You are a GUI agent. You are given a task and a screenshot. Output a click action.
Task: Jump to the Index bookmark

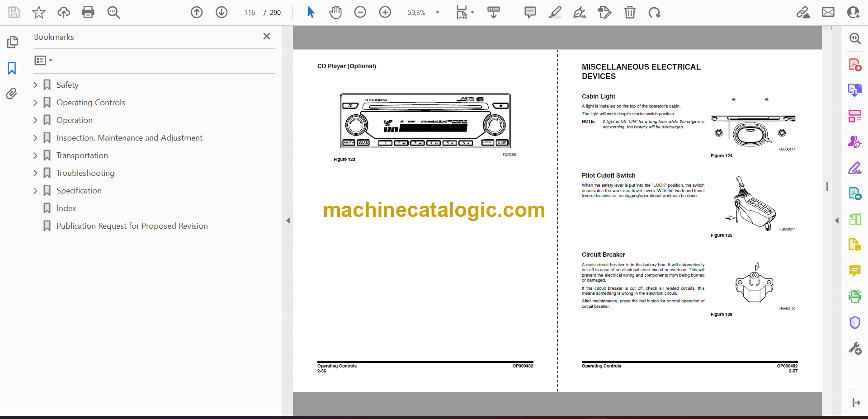click(66, 208)
